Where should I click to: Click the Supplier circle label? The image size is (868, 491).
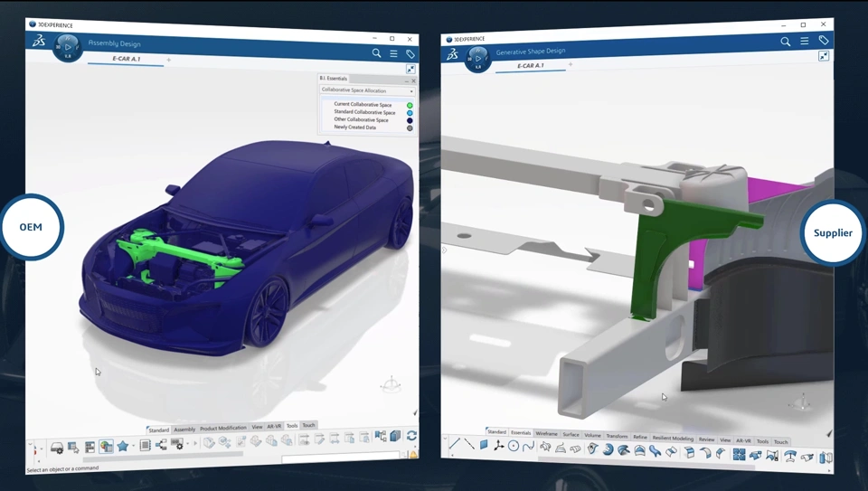click(x=833, y=233)
